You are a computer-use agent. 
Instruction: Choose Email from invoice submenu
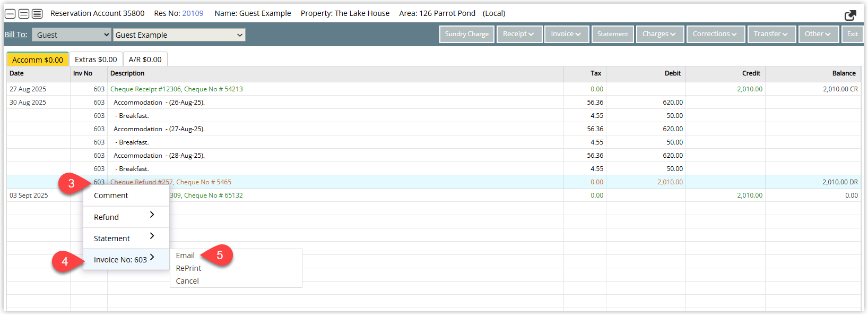pyautogui.click(x=185, y=256)
